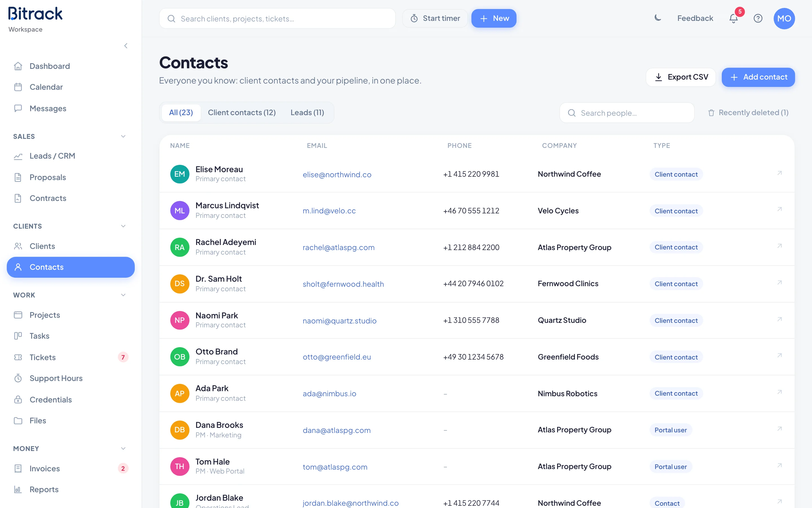Viewport: 812px width, 508px height.
Task: Open the Feedback link
Action: click(695, 18)
